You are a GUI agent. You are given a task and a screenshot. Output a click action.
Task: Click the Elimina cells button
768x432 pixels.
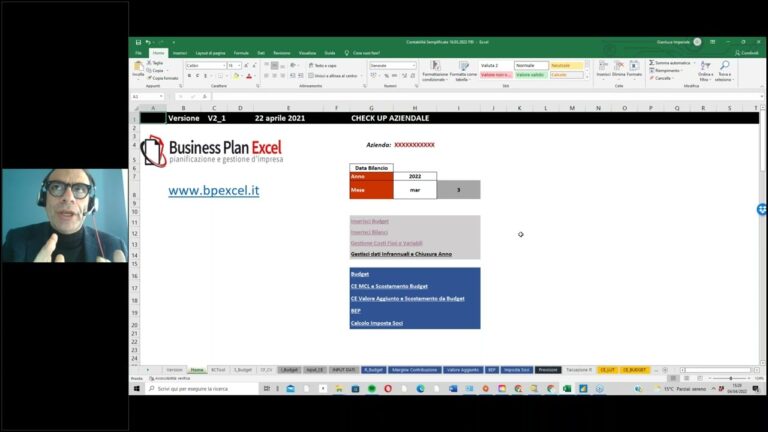tap(619, 69)
